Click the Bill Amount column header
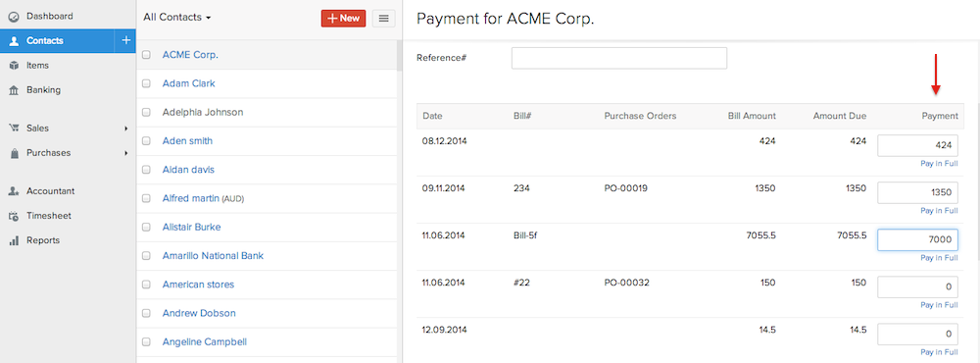 click(752, 116)
